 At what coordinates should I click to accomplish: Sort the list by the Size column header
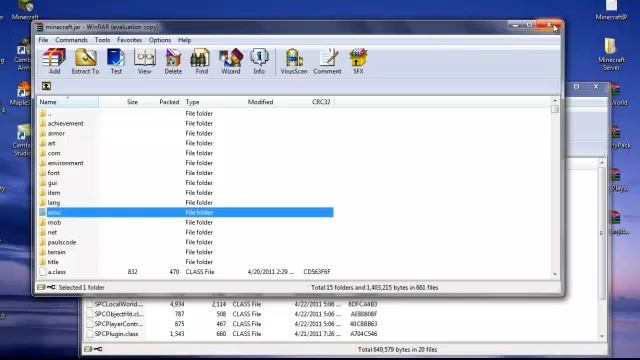tap(132, 102)
